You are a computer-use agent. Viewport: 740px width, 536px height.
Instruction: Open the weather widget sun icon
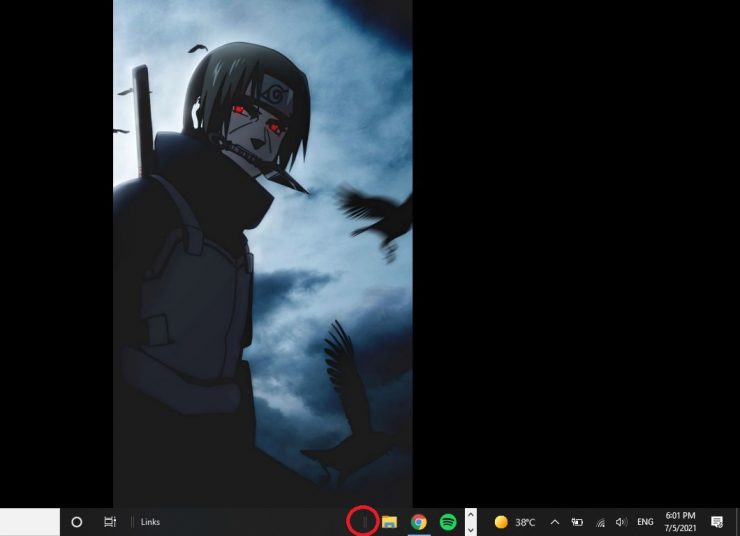pos(501,522)
